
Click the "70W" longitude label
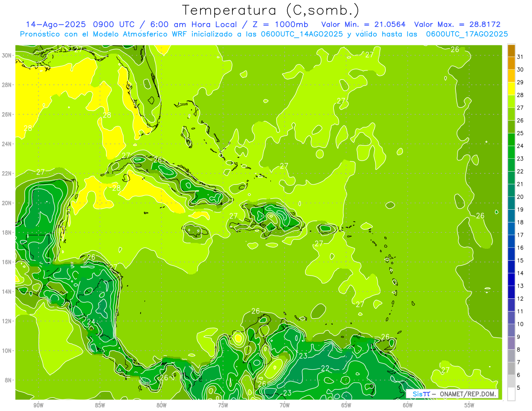click(x=285, y=405)
